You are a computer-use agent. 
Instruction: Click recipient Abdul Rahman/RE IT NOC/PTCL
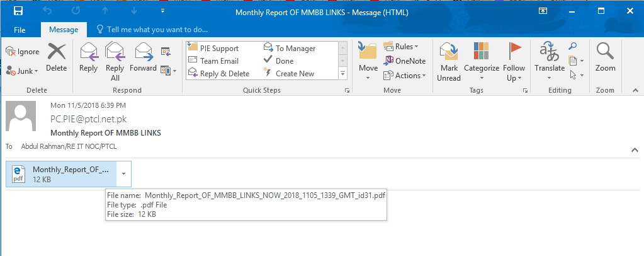click(69, 146)
